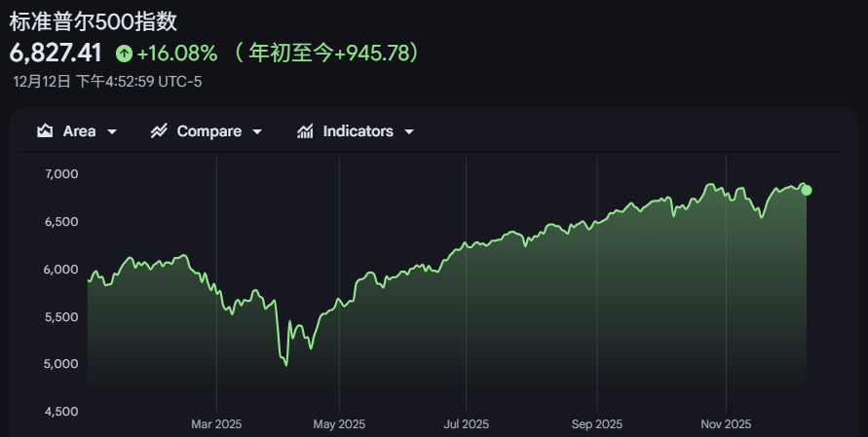Click the Nov 2025 axis label
Image resolution: width=868 pixels, height=437 pixels.
[x=726, y=424]
